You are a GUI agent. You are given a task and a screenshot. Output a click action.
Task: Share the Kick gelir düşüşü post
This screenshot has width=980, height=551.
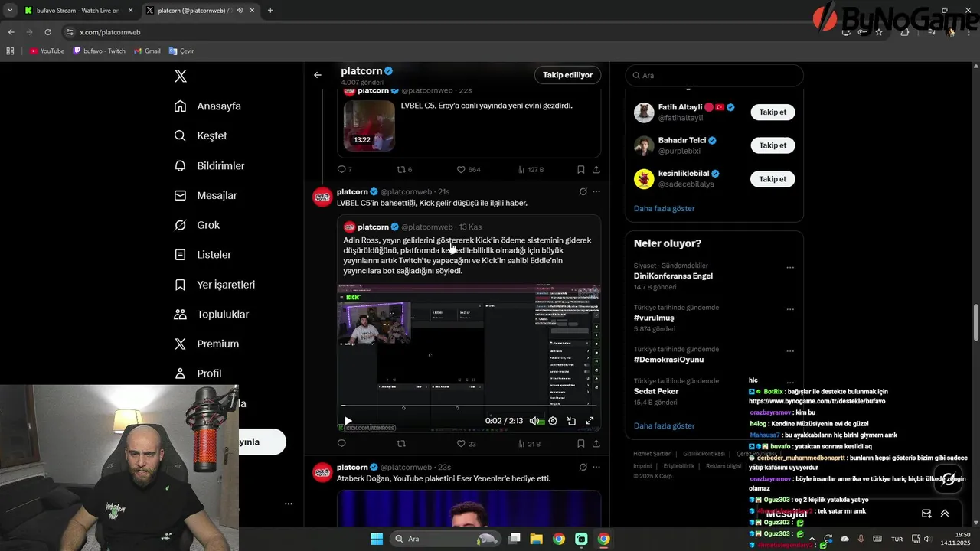[596, 444]
